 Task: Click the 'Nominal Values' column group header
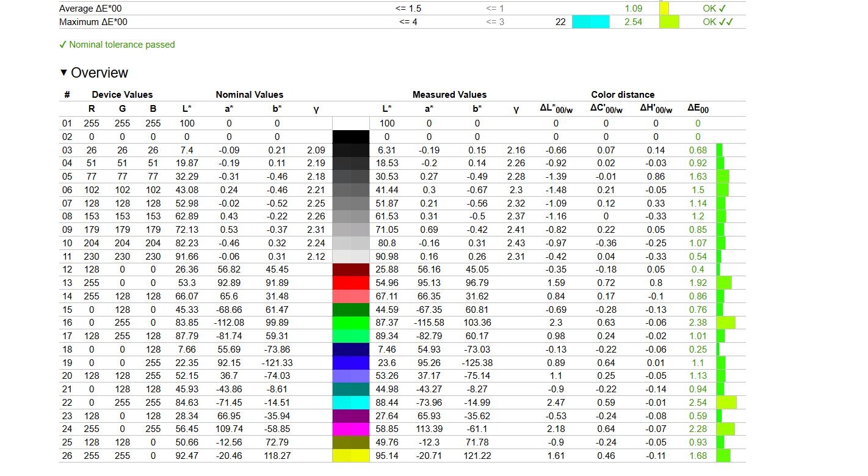tap(250, 95)
